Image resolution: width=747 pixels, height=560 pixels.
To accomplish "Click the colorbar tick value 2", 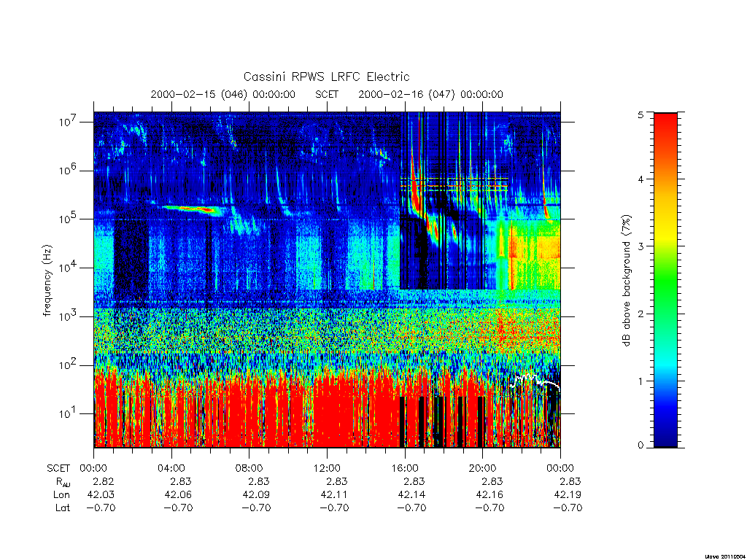I will point(640,314).
